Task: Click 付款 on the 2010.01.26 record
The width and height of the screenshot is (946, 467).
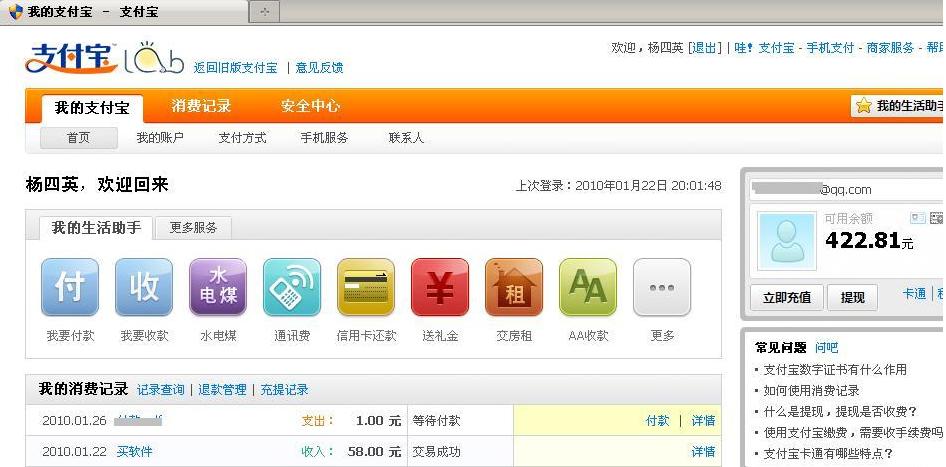Action: 657,421
